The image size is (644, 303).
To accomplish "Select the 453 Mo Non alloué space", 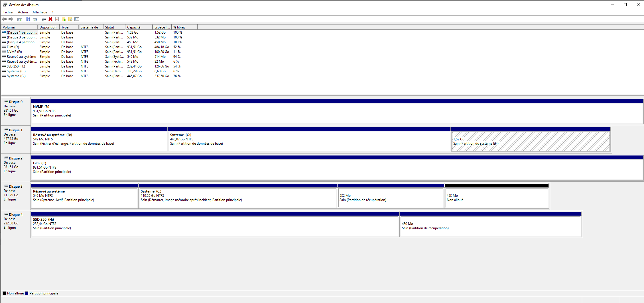I will click(x=497, y=196).
